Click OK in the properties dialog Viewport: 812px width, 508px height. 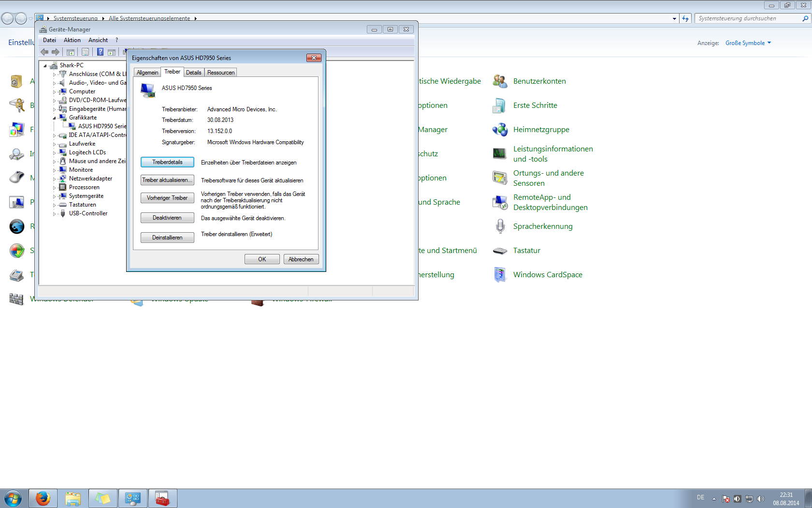pyautogui.click(x=262, y=259)
